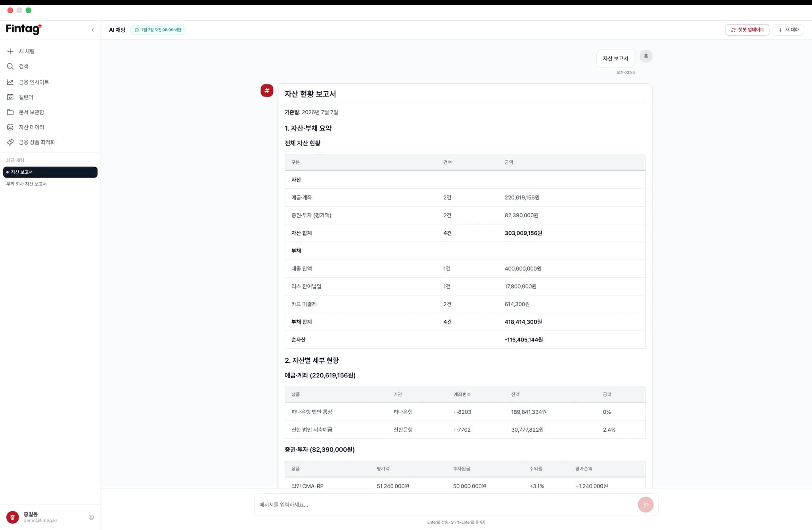Click the 614,300원 amount
Viewport: 812px width, 530px height.
click(x=517, y=304)
